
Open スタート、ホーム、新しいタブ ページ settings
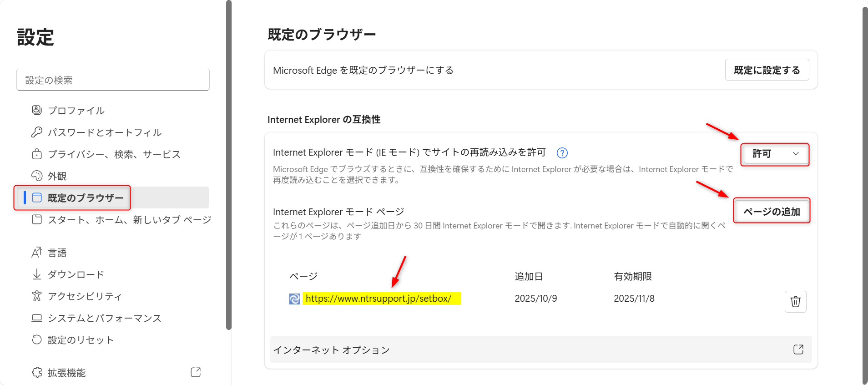pyautogui.click(x=129, y=220)
